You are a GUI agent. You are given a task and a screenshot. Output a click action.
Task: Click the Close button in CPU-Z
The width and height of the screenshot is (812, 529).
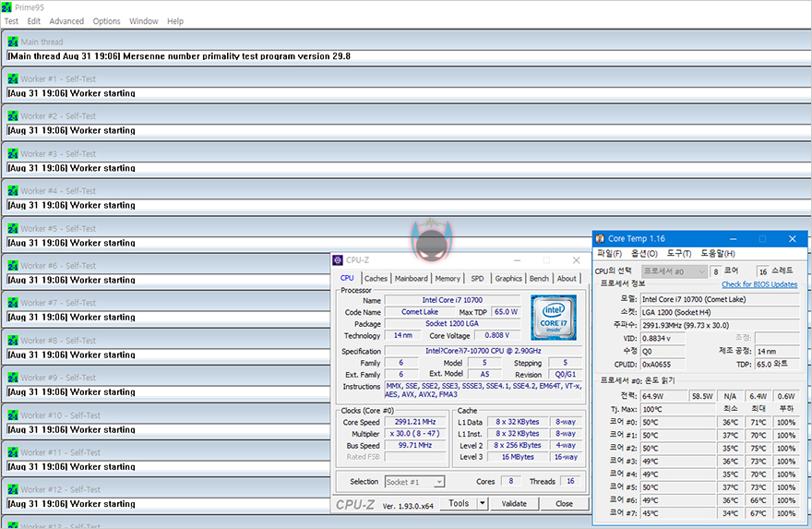pyautogui.click(x=564, y=503)
